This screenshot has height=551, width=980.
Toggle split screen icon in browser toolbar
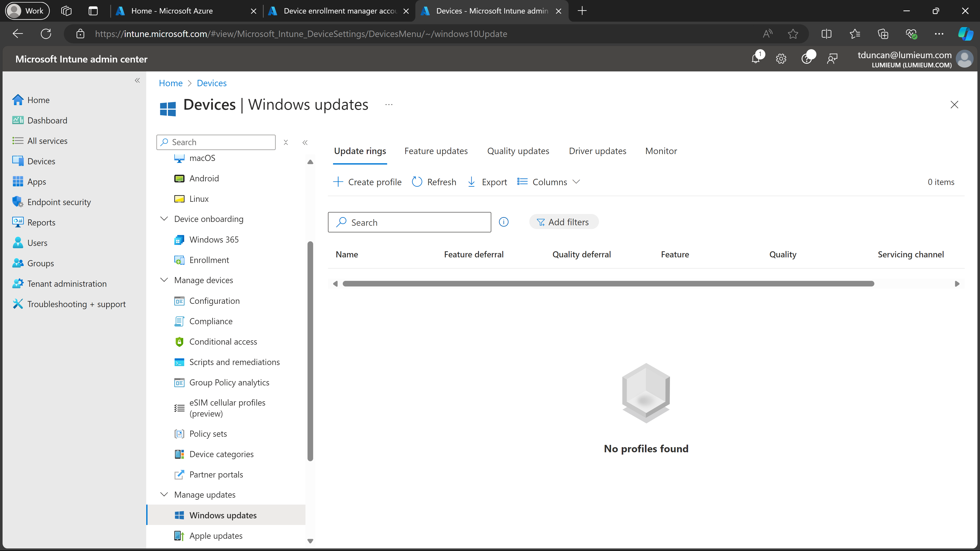826,34
